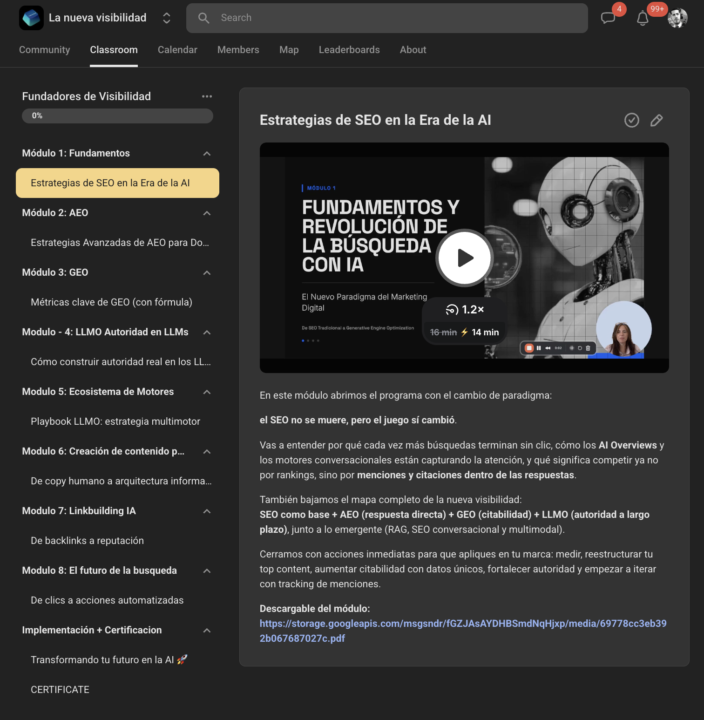
Task: Click Módulo 2: AEO heading
Action: [55, 213]
